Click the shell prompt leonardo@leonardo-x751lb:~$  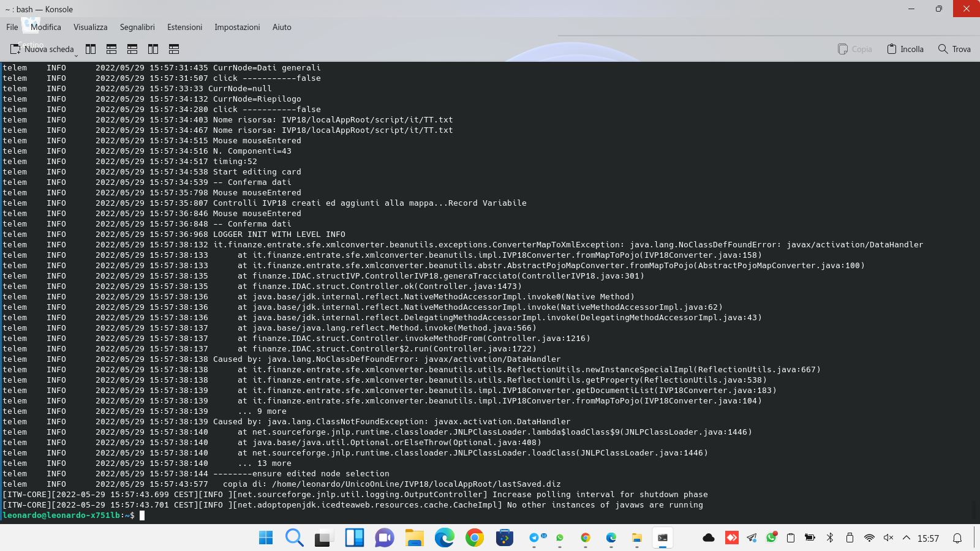tap(69, 515)
